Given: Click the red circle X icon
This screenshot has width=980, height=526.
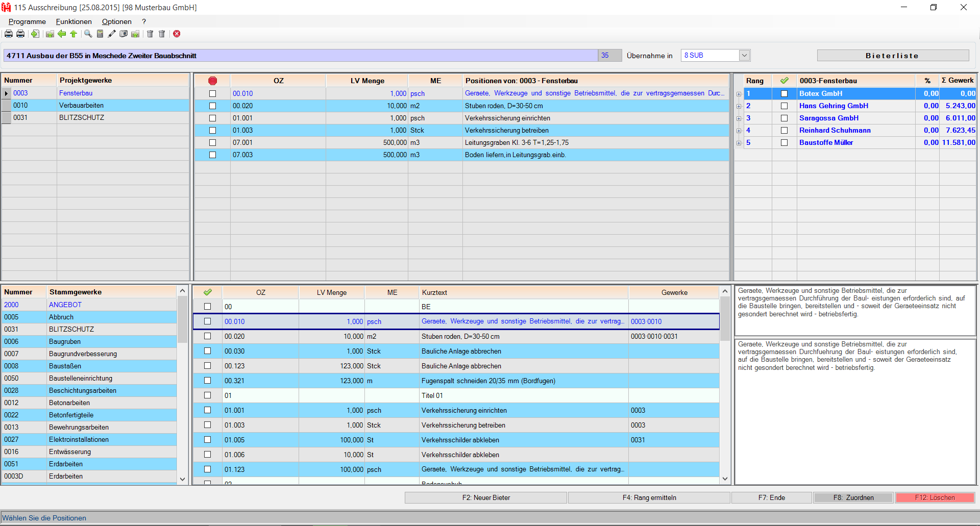Looking at the screenshot, I should pyautogui.click(x=177, y=34).
